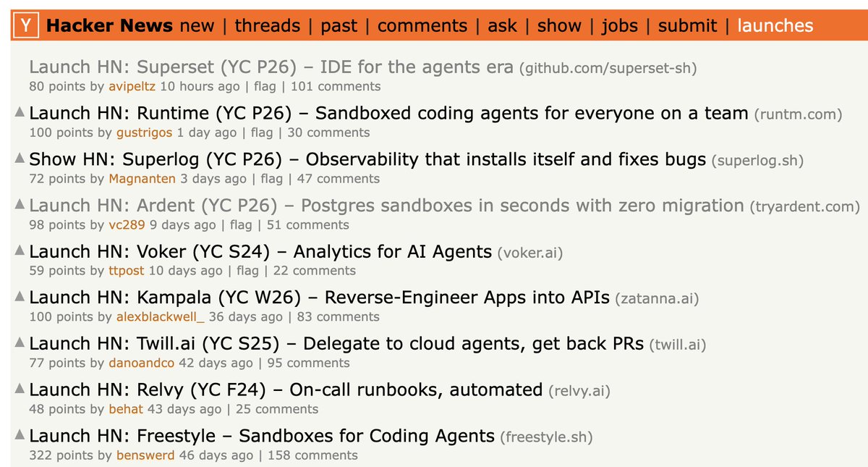Open the 'submit' page link

[x=687, y=26]
